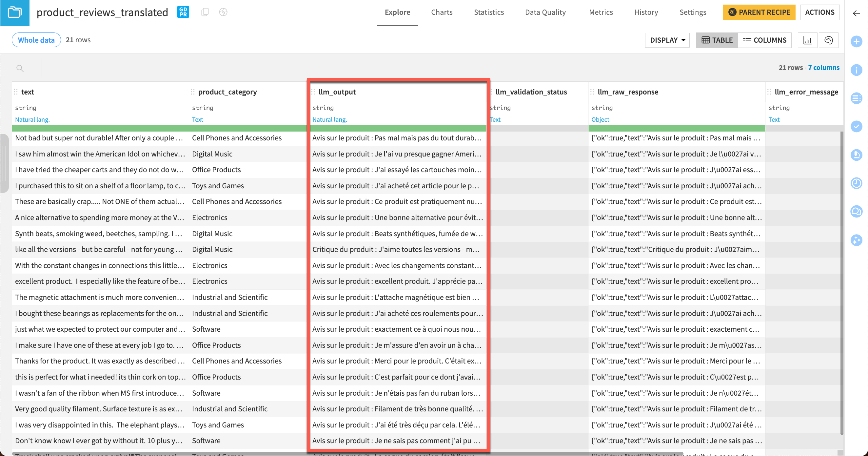
Task: Click the dataset folder icon top-left
Action: tap(14, 12)
